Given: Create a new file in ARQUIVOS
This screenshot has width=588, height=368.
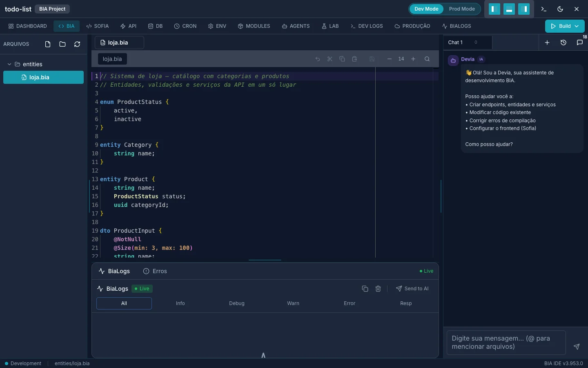Looking at the screenshot, I should point(48,44).
